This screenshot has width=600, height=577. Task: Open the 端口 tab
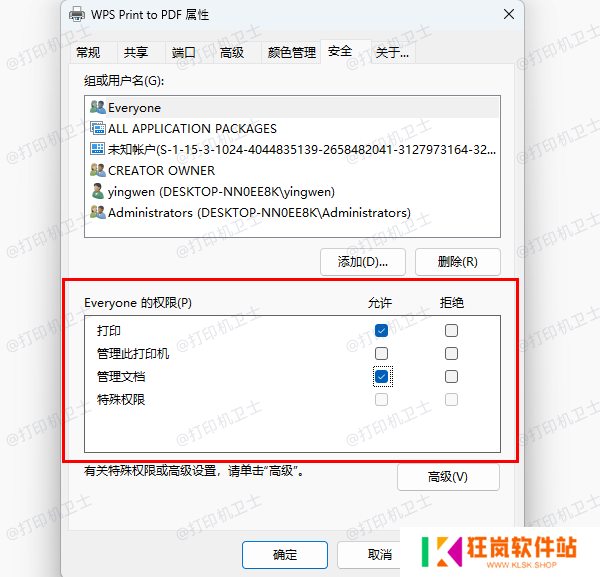(184, 52)
